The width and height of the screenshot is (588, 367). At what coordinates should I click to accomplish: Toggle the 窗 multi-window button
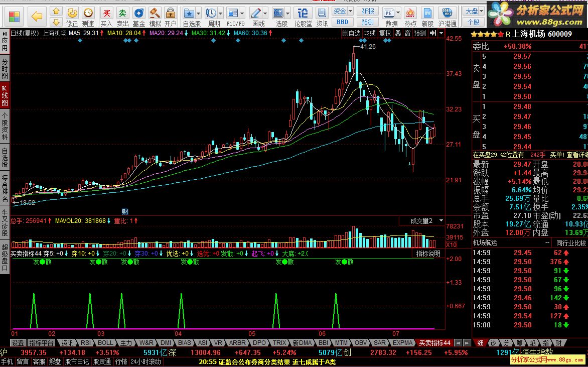click(x=407, y=34)
